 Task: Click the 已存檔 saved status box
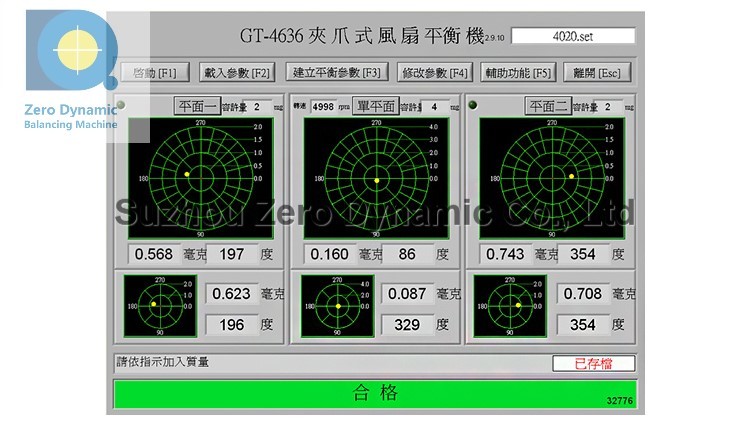click(x=594, y=363)
